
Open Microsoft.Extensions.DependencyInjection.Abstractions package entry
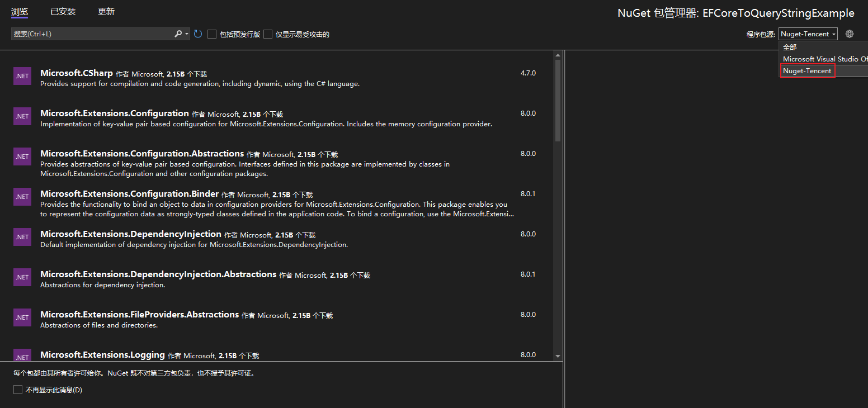(x=158, y=274)
